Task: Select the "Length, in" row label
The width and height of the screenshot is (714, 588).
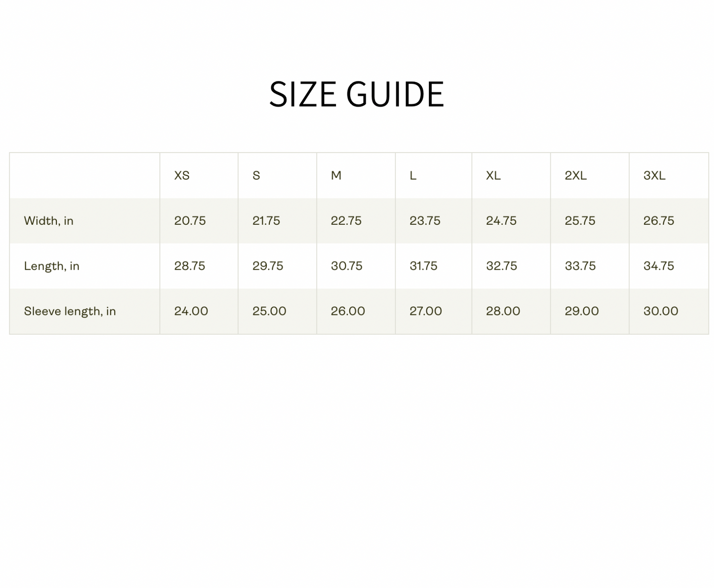Action: tap(51, 266)
